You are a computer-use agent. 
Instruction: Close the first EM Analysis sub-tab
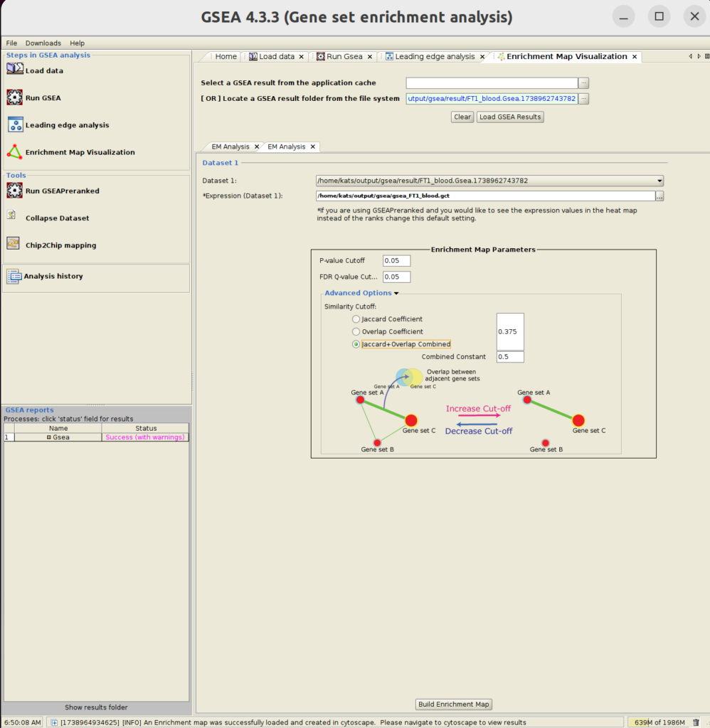point(257,146)
